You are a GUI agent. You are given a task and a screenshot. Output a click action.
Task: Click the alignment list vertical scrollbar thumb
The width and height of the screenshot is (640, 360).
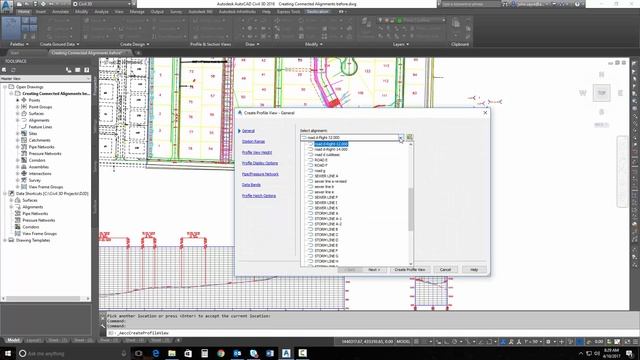click(411, 209)
